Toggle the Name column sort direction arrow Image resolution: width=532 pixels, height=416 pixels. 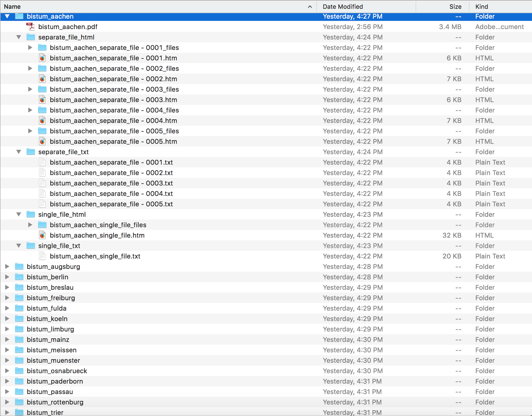(x=310, y=7)
